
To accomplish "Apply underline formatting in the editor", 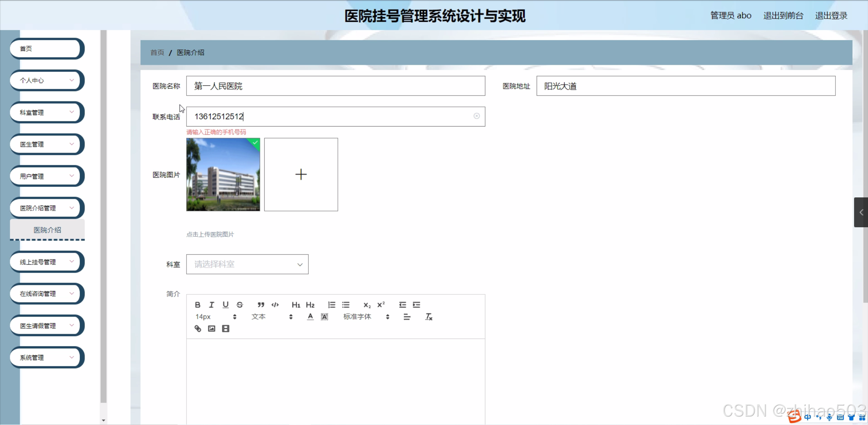I will click(x=225, y=304).
